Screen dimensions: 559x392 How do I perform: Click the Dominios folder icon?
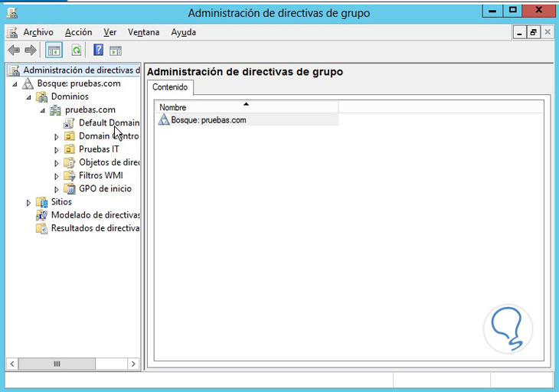click(41, 96)
